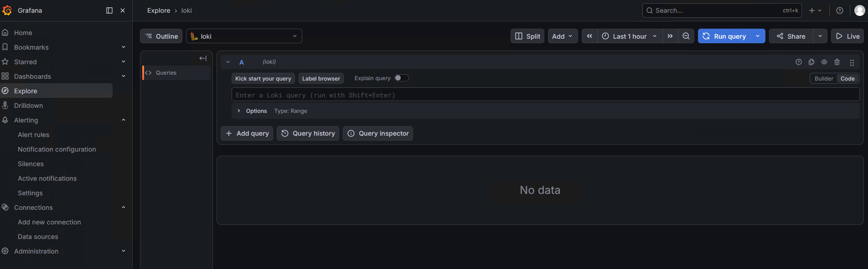Image resolution: width=868 pixels, height=269 pixels.
Task: Go to Silences
Action: [x=31, y=164]
